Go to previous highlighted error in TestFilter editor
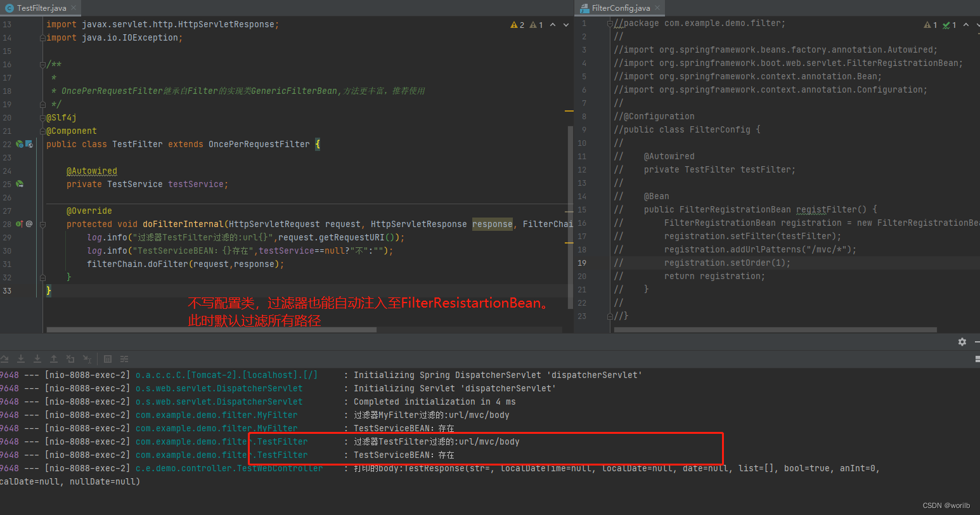Screen dimensions: 980x515 (x=553, y=25)
